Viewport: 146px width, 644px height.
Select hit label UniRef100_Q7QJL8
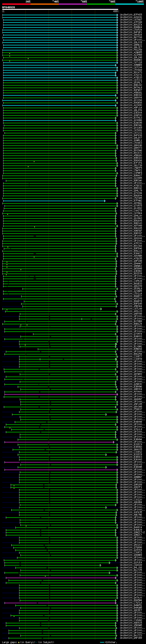pos(131,429)
